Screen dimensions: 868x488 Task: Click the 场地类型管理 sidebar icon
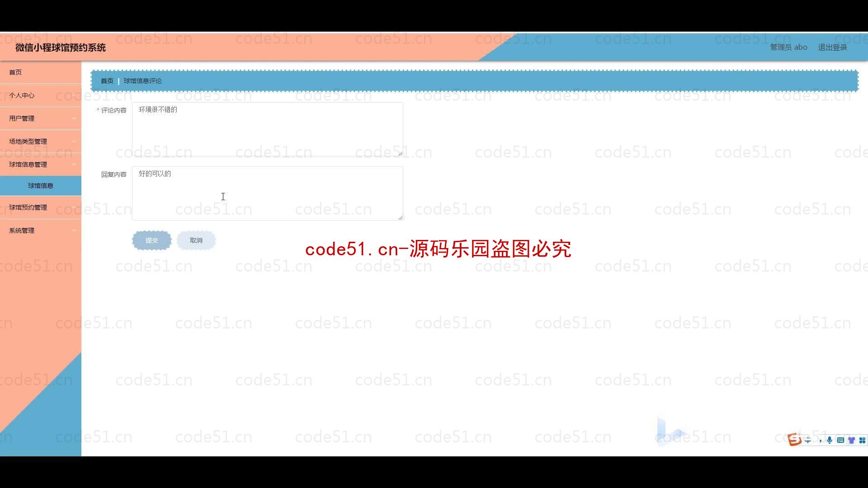(x=41, y=141)
